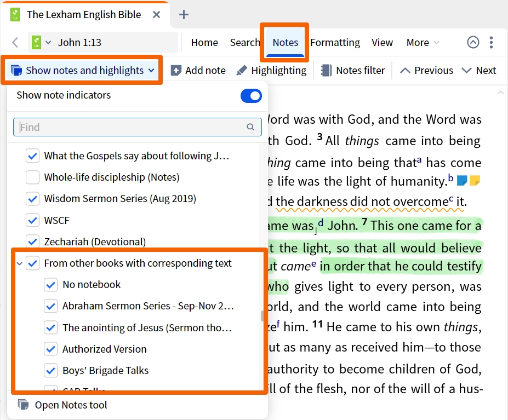Uncheck the No notebook checkbox
This screenshot has width=508, height=420.
[x=51, y=285]
